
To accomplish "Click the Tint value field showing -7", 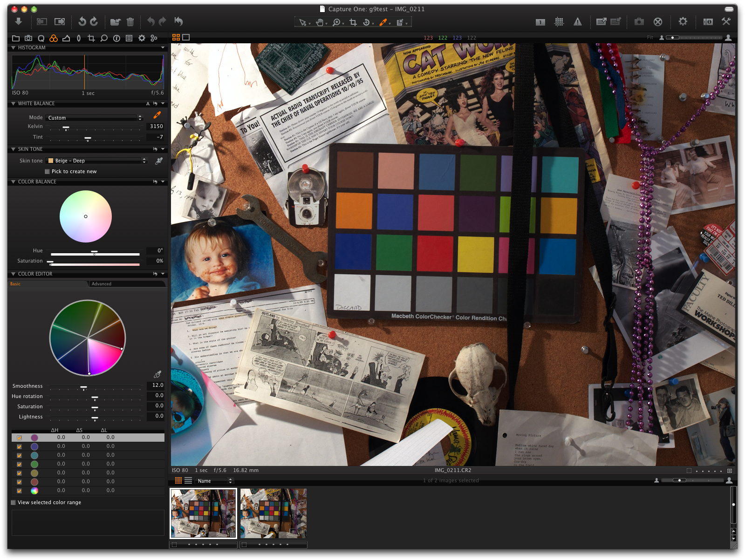I will pos(156,137).
